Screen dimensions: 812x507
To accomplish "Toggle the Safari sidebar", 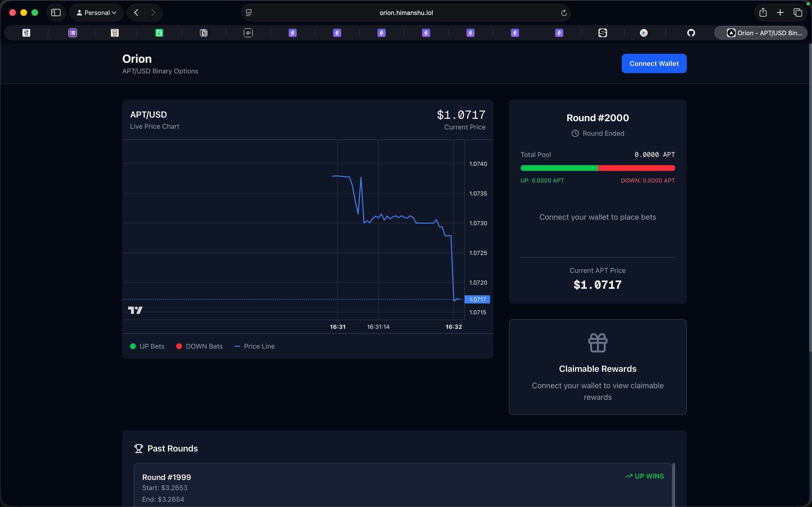I will tap(56, 13).
